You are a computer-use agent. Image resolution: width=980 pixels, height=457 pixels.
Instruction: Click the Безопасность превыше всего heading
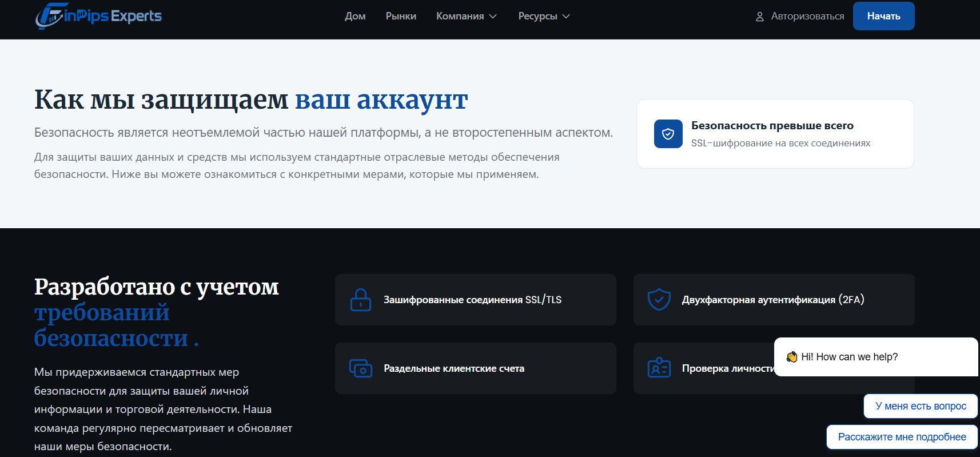pyautogui.click(x=772, y=125)
